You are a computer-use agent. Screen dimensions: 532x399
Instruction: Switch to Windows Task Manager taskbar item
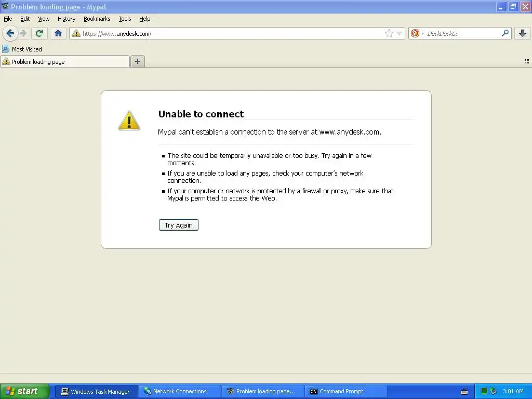[x=96, y=391]
